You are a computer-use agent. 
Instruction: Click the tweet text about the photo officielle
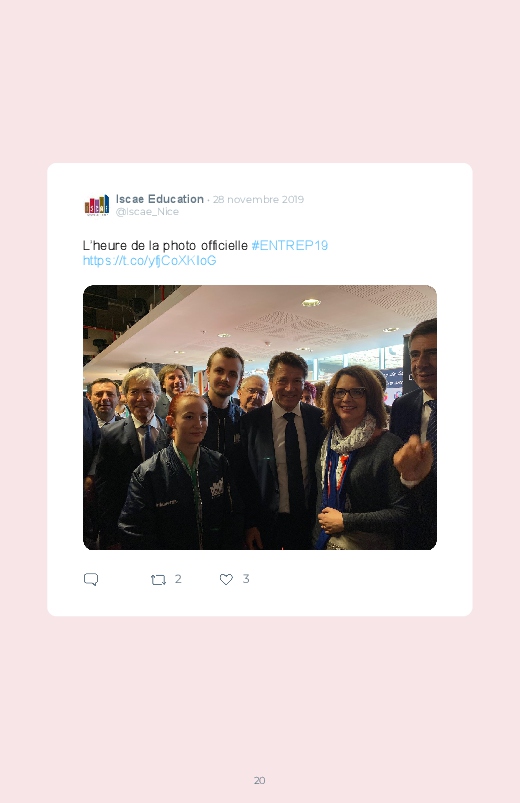pos(165,245)
